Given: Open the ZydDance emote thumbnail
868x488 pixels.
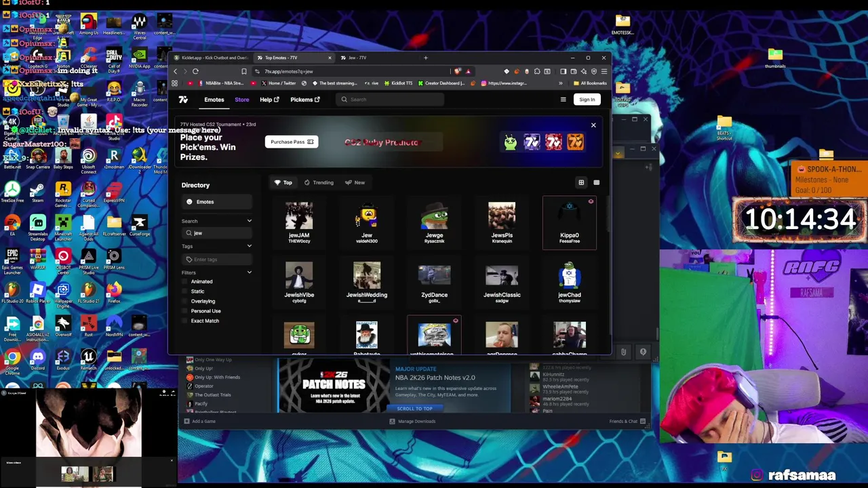Looking at the screenshot, I should click(434, 275).
